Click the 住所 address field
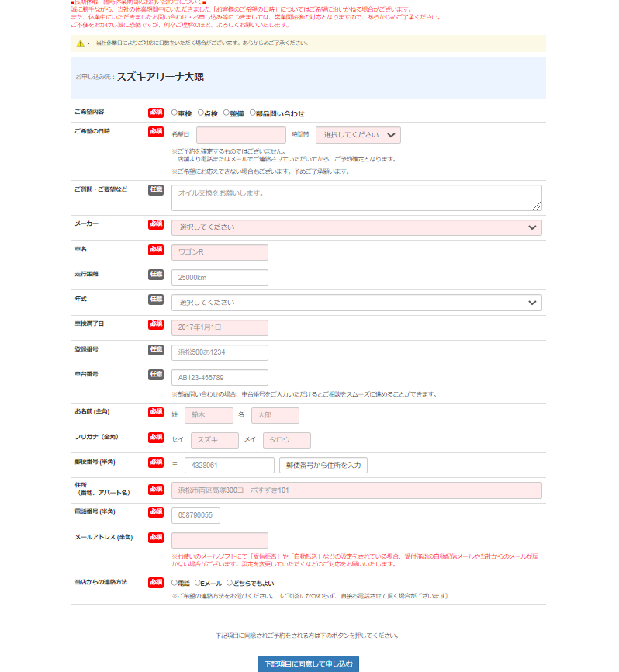Image resolution: width=619 pixels, height=672 pixels. click(x=356, y=490)
